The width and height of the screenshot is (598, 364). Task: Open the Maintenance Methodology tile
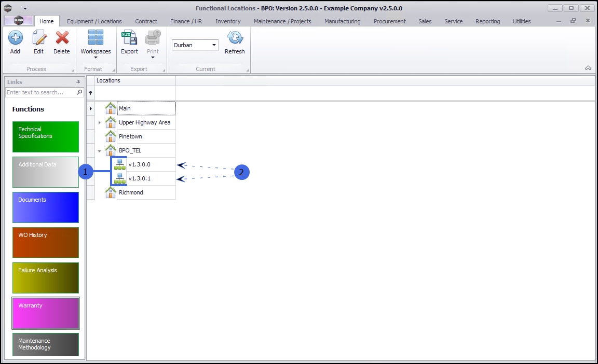[46, 345]
